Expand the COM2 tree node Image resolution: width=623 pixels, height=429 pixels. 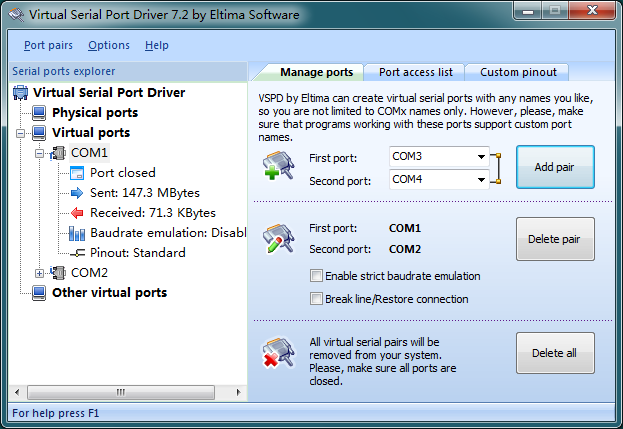[x=39, y=273]
